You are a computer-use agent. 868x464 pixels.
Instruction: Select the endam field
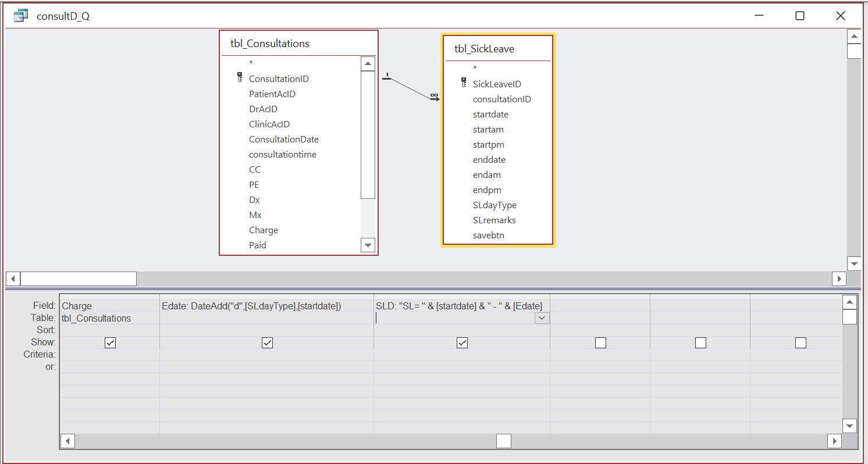point(486,174)
